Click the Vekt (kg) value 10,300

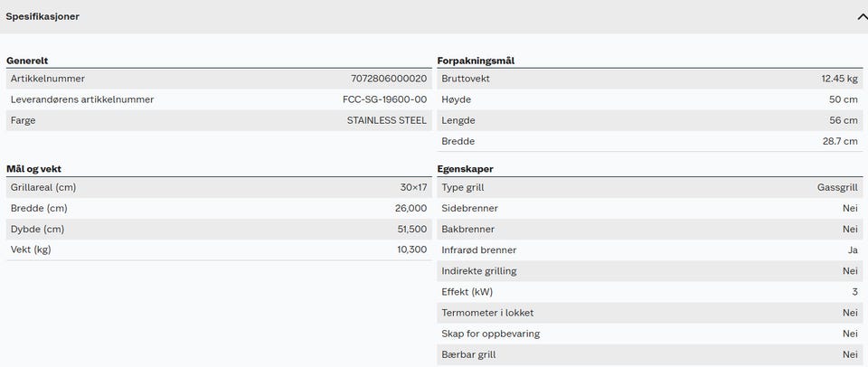click(x=411, y=249)
